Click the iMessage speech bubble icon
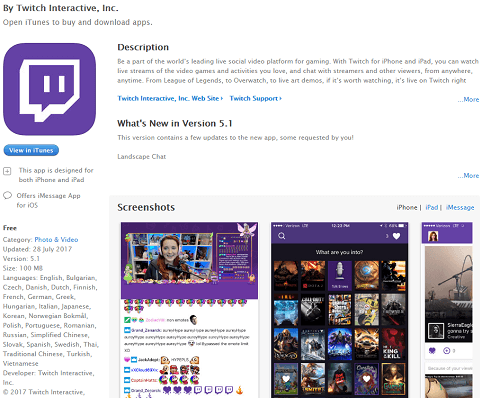 (x=7, y=196)
